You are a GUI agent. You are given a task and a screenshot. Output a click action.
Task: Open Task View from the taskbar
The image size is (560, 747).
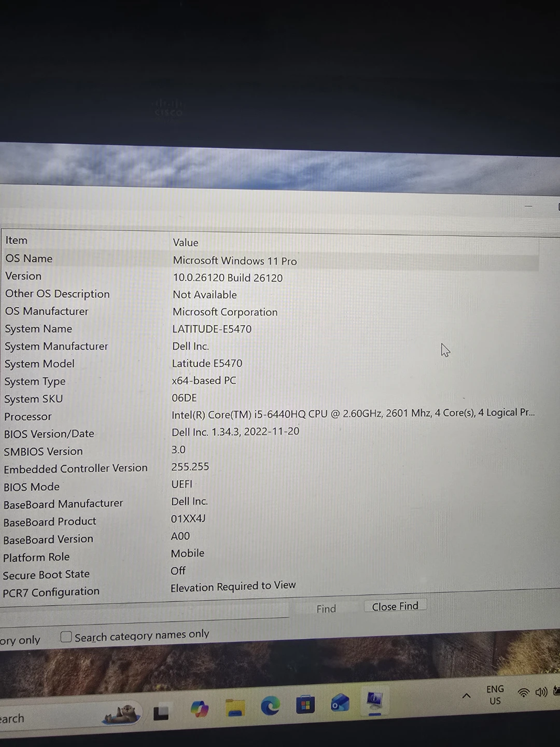click(x=161, y=713)
